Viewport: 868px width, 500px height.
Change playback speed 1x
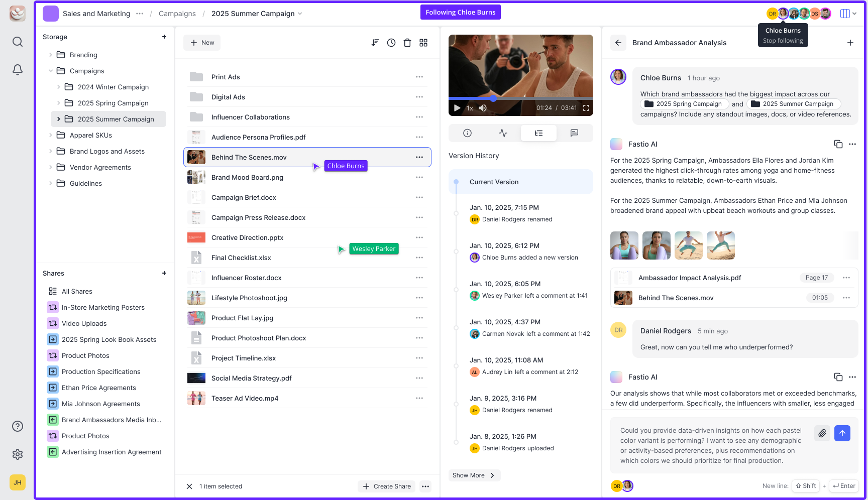470,108
